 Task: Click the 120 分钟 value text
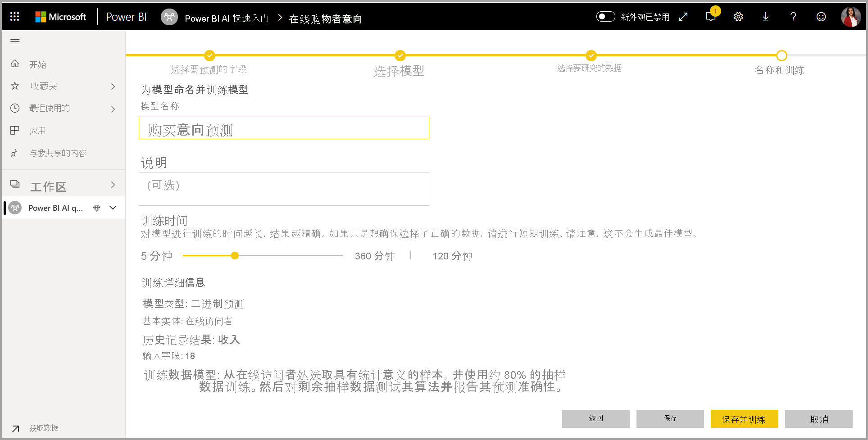click(x=452, y=256)
